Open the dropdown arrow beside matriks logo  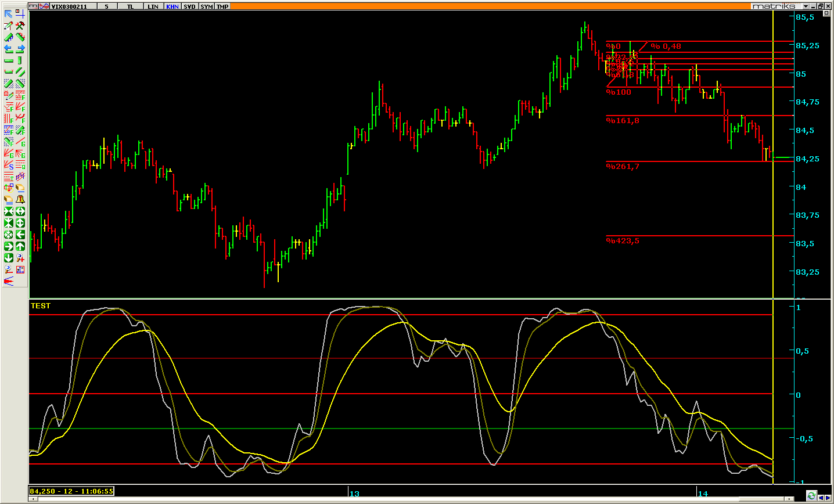(x=805, y=6)
